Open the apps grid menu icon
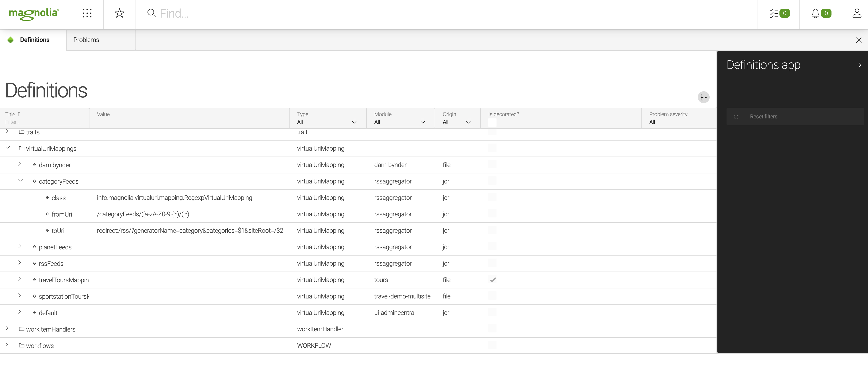868x366 pixels. (87, 13)
